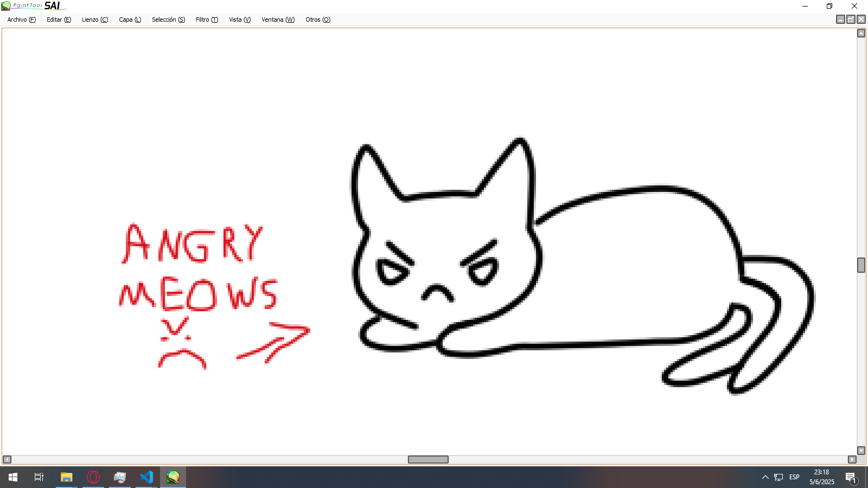The height and width of the screenshot is (488, 868).
Task: Open Visual Studio Code from the taskbar
Action: [x=146, y=477]
